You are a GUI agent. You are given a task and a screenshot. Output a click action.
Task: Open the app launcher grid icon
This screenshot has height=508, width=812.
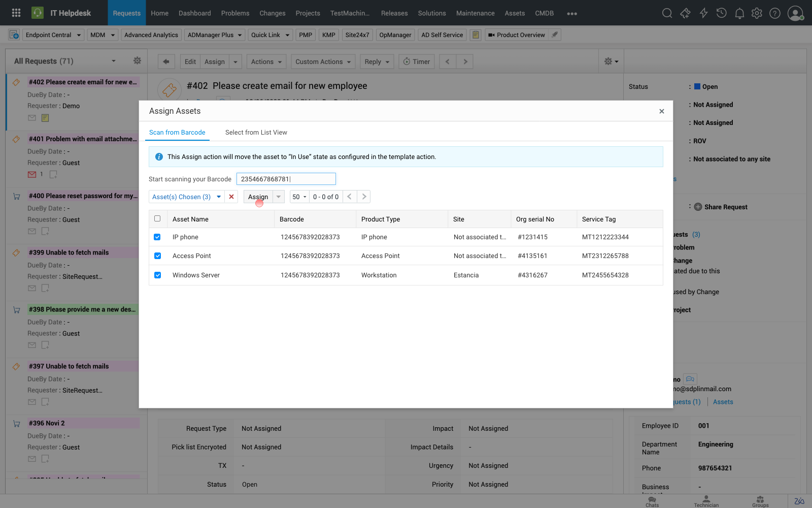click(x=16, y=13)
